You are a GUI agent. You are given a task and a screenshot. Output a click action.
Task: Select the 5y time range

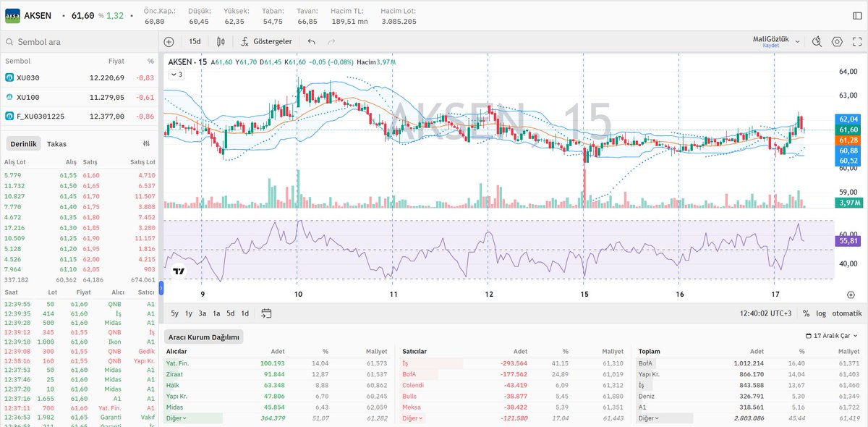click(176, 313)
